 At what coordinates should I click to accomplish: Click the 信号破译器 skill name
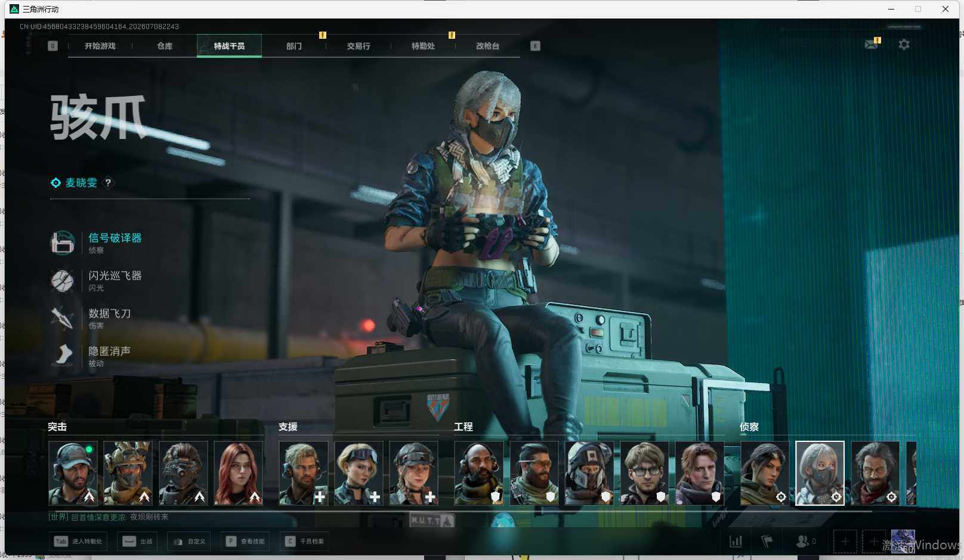(x=115, y=238)
